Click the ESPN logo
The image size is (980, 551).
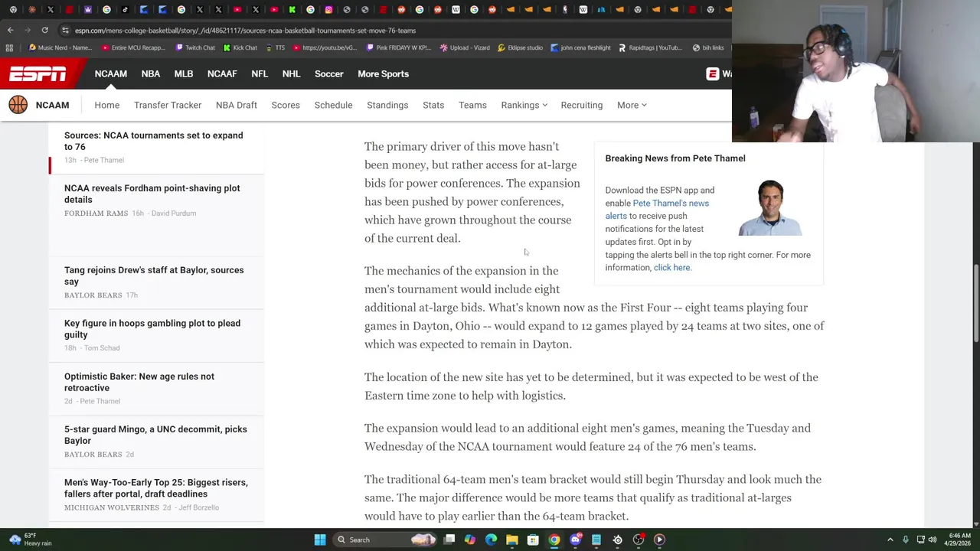point(38,73)
